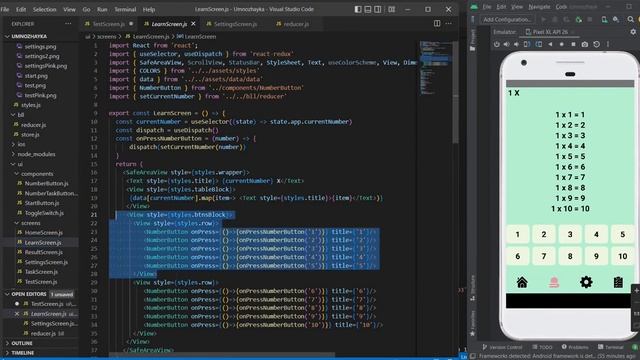
Task: Toggle VS Code bottom panel layout icon
Action: coord(368,9)
